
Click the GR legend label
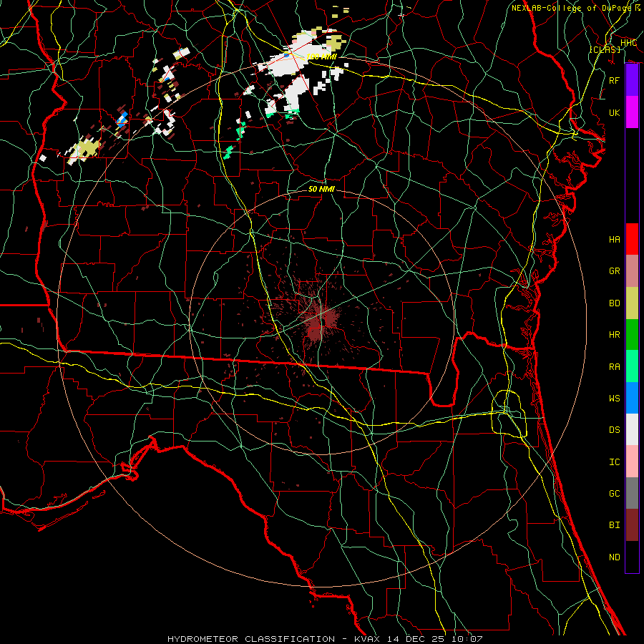[615, 271]
